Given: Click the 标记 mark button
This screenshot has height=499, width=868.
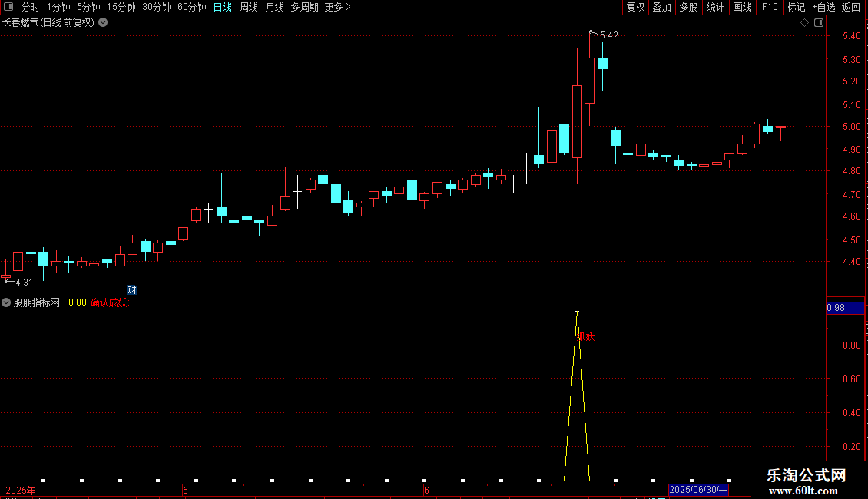Looking at the screenshot, I should click(796, 7).
